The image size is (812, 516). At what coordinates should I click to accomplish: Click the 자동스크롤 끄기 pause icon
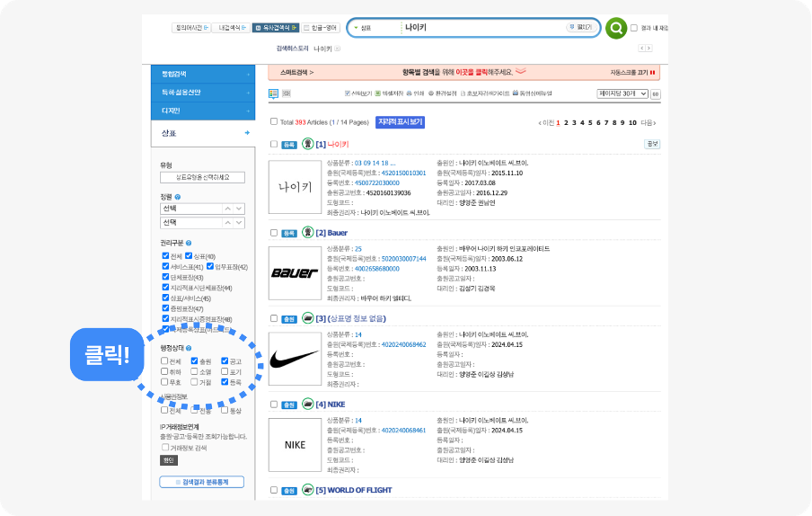coord(652,73)
